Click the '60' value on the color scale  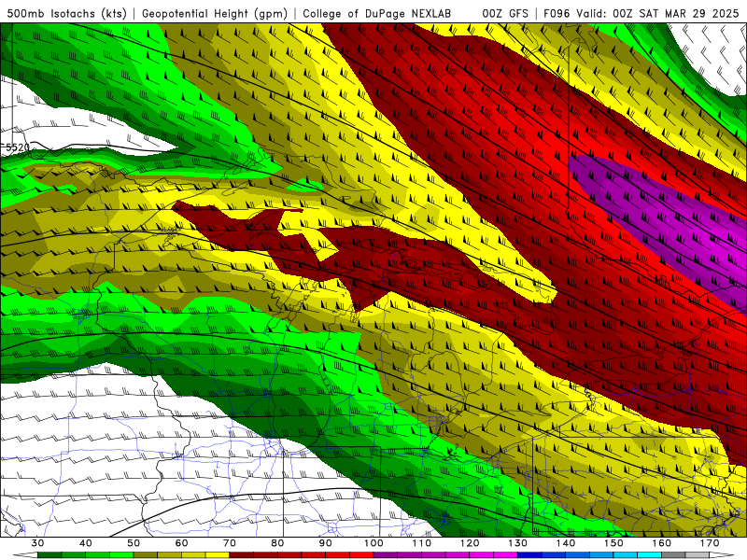(181, 543)
